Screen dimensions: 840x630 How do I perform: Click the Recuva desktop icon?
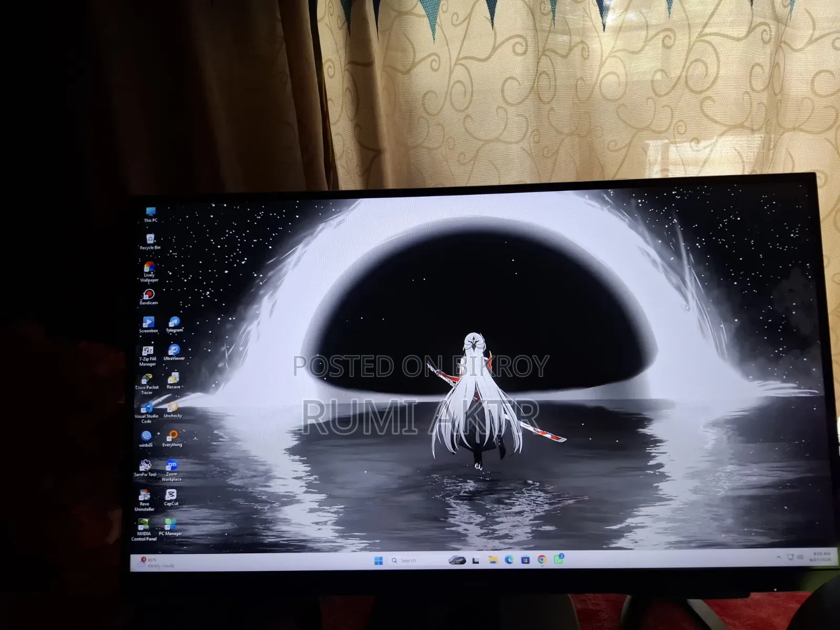click(x=173, y=381)
